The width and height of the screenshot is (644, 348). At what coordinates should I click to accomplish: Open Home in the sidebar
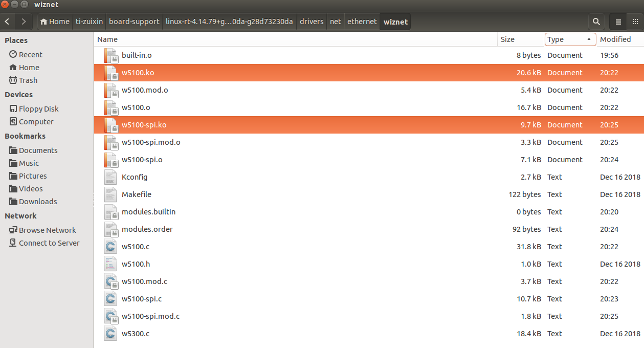(x=24, y=68)
